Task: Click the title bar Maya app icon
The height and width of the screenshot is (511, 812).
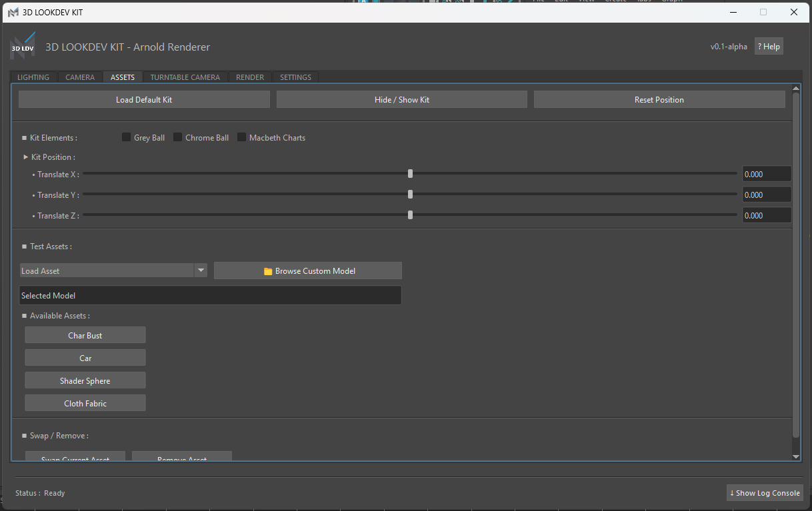Action: coord(13,13)
